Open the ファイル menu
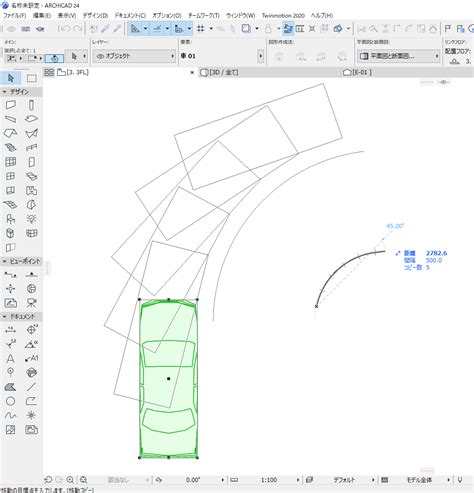474x493 pixels. pos(14,15)
